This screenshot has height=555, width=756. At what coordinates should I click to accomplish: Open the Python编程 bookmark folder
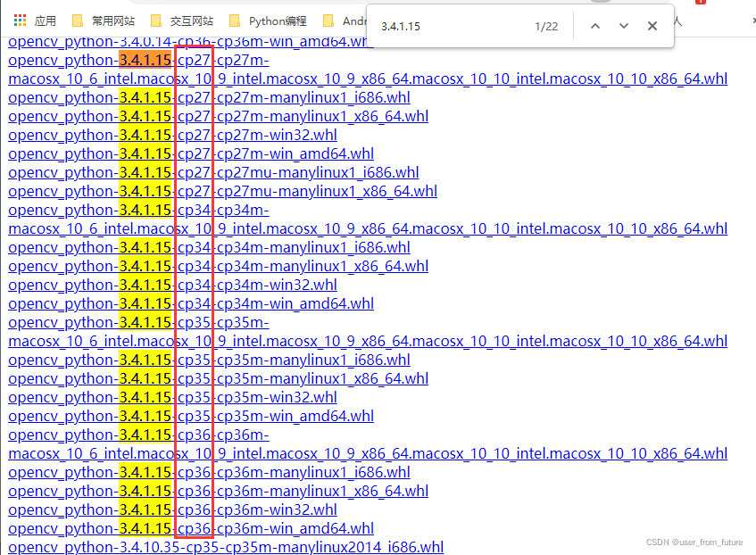tap(268, 21)
